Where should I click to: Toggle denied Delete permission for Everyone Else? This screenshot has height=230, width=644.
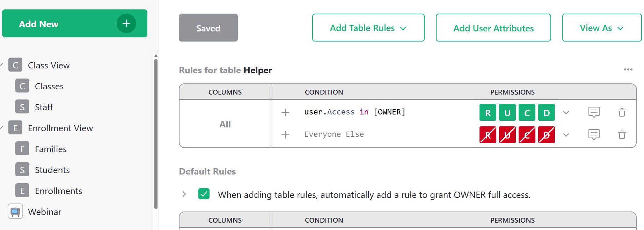click(x=547, y=135)
